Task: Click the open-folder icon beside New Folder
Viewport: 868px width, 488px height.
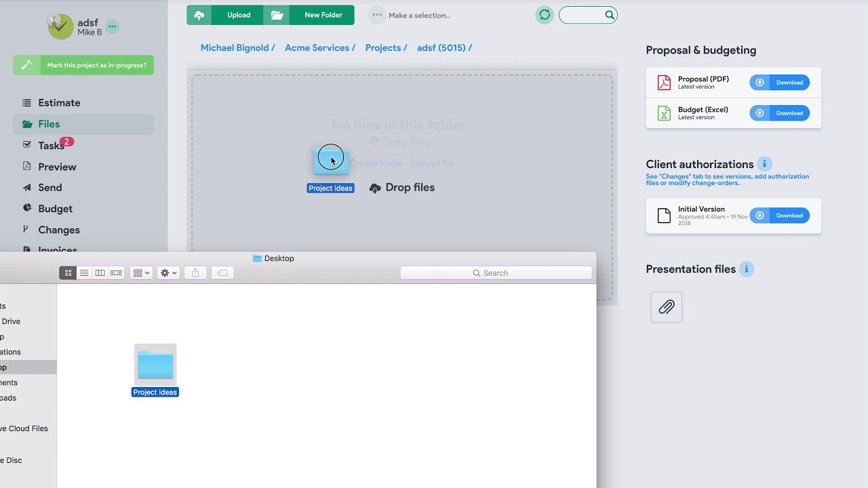Action: point(277,15)
